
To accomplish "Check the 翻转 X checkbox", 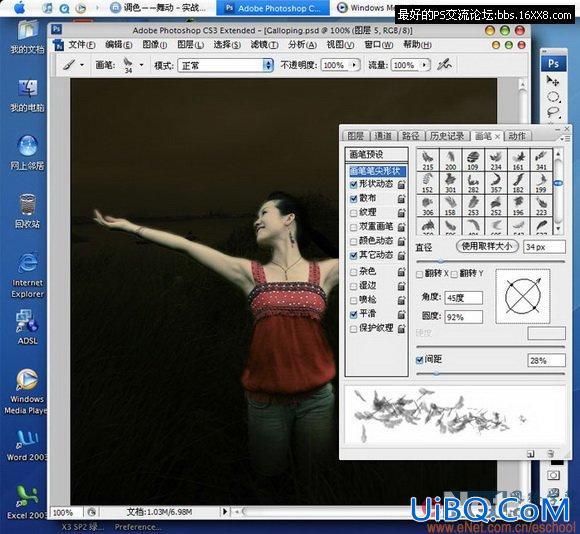I will pyautogui.click(x=419, y=274).
